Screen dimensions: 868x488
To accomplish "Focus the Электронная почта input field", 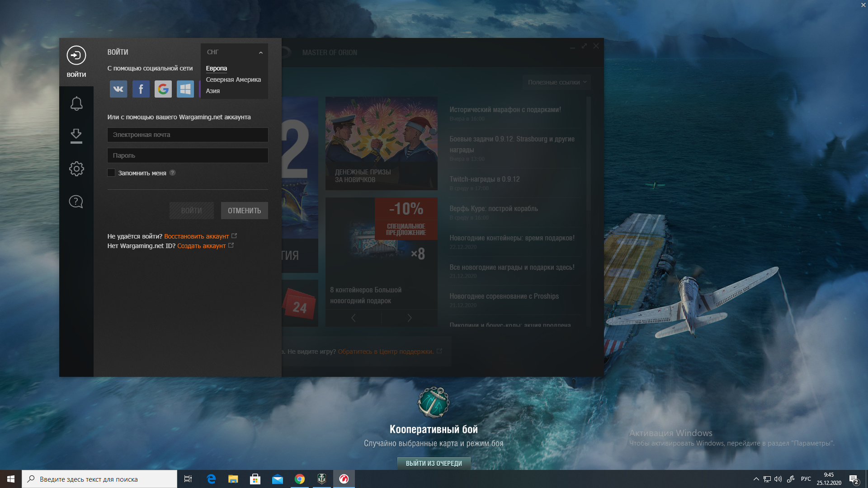I will 188,135.
